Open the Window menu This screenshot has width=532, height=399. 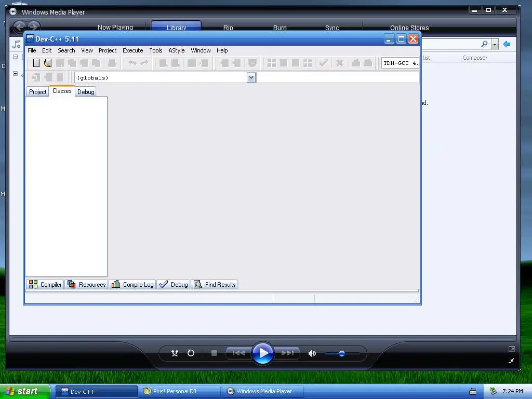pos(201,50)
